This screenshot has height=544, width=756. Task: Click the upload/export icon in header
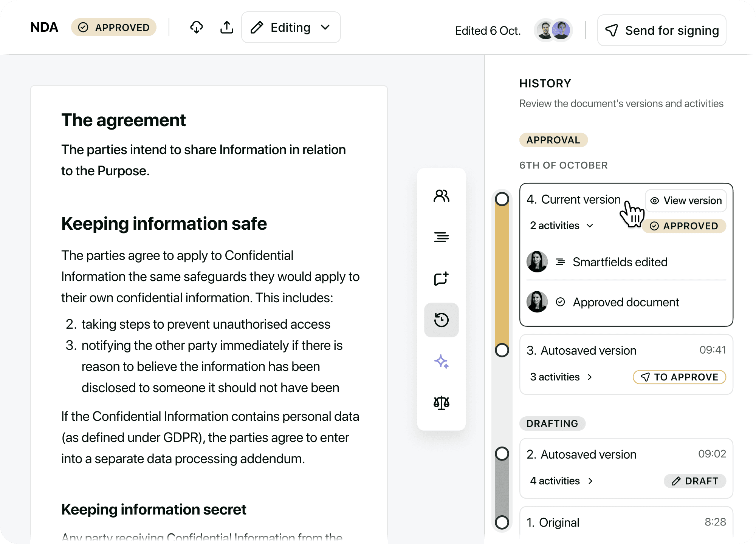[226, 27]
